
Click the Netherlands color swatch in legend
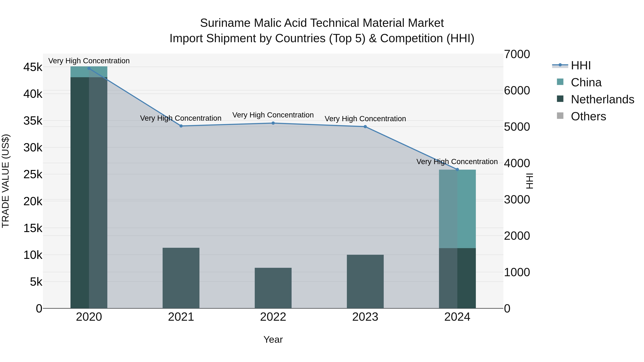560,99
